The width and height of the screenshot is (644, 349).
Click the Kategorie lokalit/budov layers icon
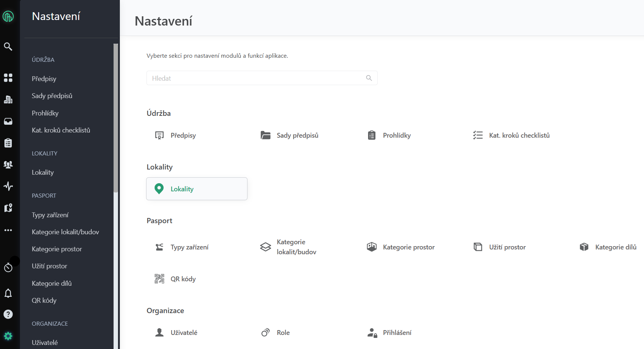pos(266,247)
